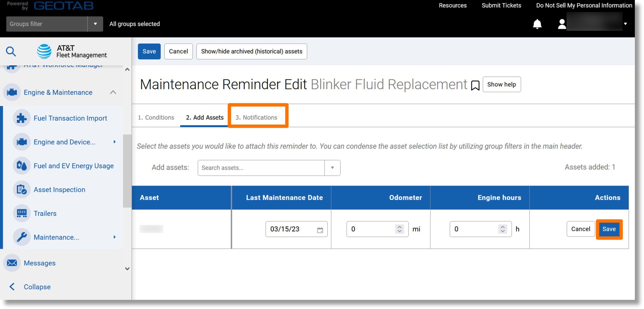Viewport: 644px width, 309px height.
Task: Click the Geotab logo in header
Action: point(64,6)
